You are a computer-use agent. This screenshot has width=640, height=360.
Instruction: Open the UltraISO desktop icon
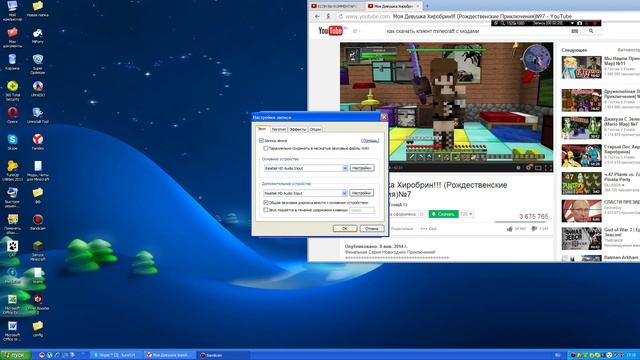[38, 87]
